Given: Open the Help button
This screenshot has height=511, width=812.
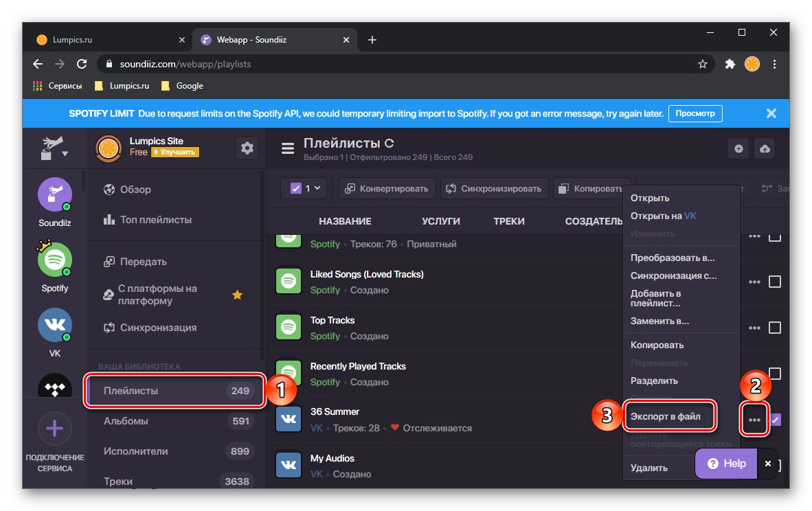Looking at the screenshot, I should pyautogui.click(x=726, y=464).
